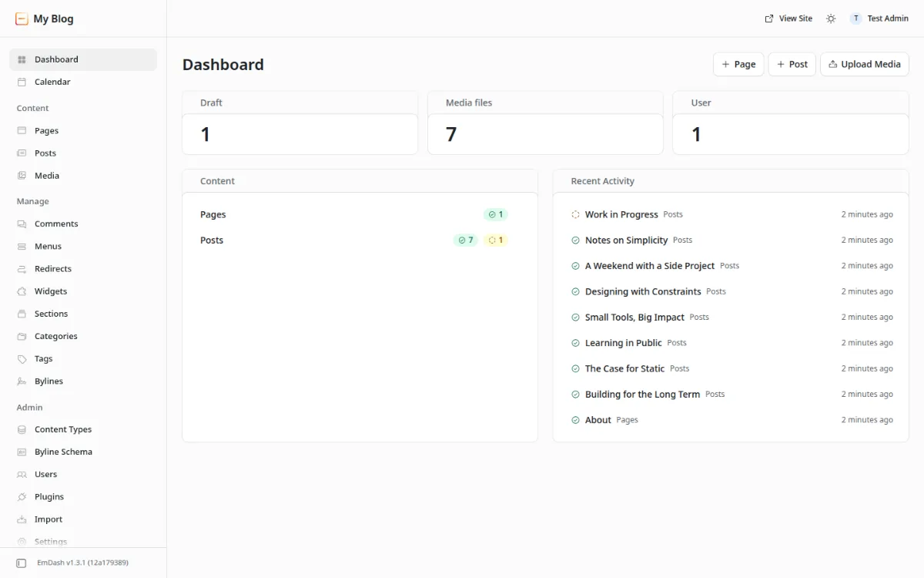Open Posts under Content
This screenshot has height=578, width=924.
coord(83,153)
